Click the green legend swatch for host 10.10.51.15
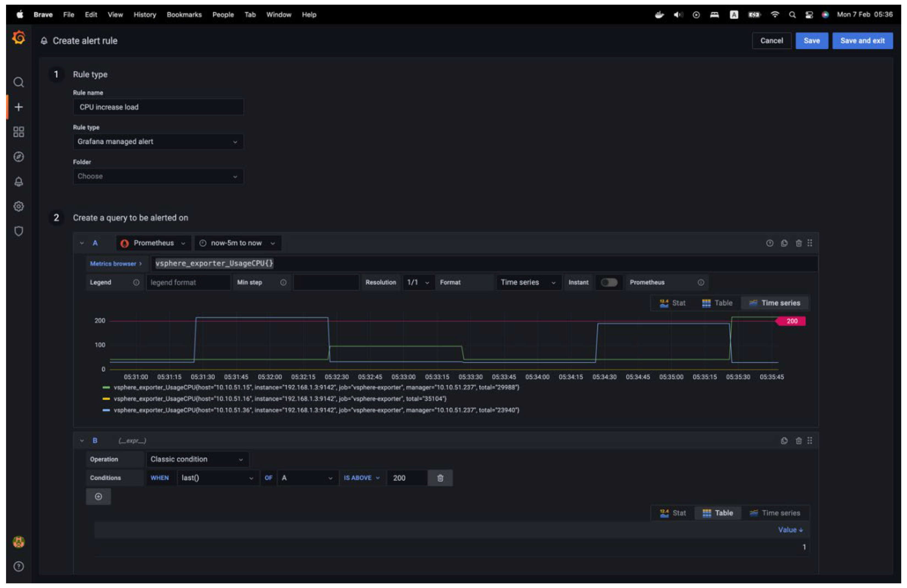Image resolution: width=907 pixels, height=588 pixels. (106, 388)
